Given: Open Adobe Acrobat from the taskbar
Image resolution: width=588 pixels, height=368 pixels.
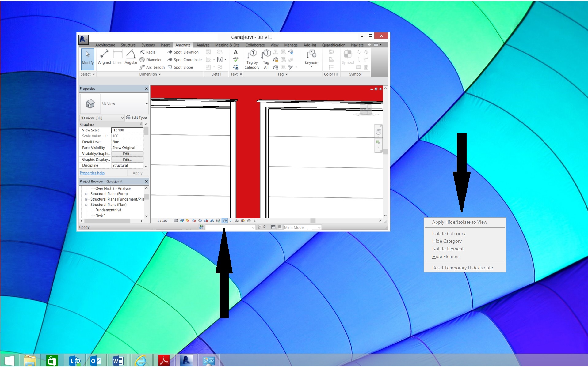Looking at the screenshot, I should pyautogui.click(x=164, y=361).
